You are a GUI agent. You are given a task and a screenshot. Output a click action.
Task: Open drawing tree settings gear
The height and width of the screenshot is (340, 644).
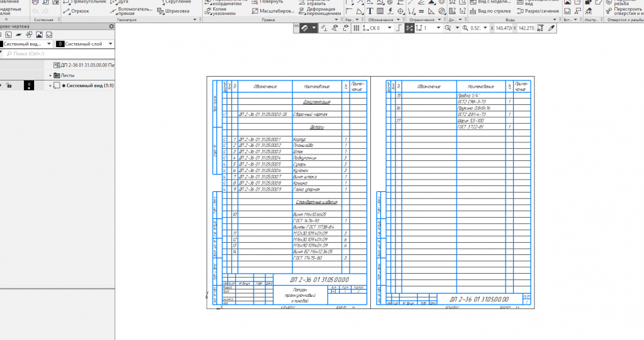111,26
